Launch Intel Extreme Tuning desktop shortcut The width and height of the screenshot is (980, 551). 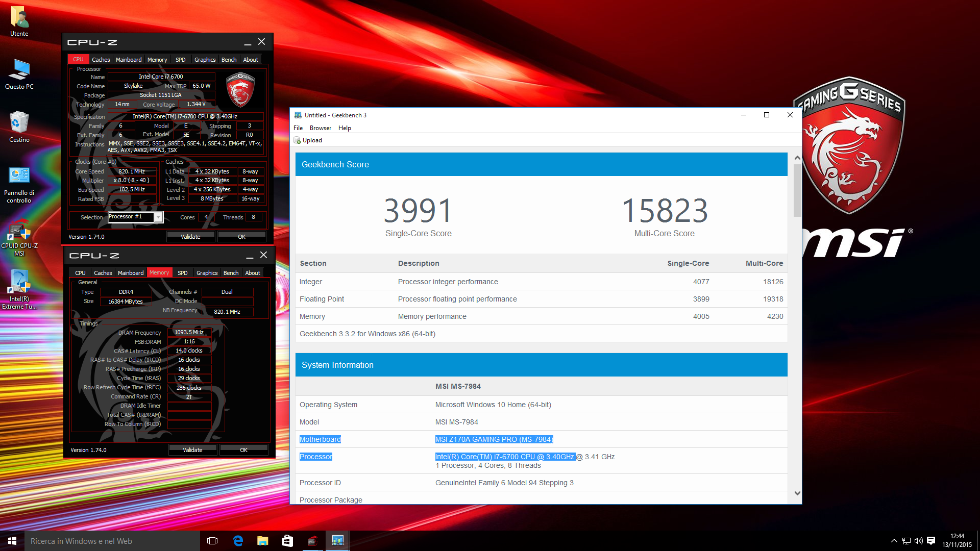(x=19, y=290)
